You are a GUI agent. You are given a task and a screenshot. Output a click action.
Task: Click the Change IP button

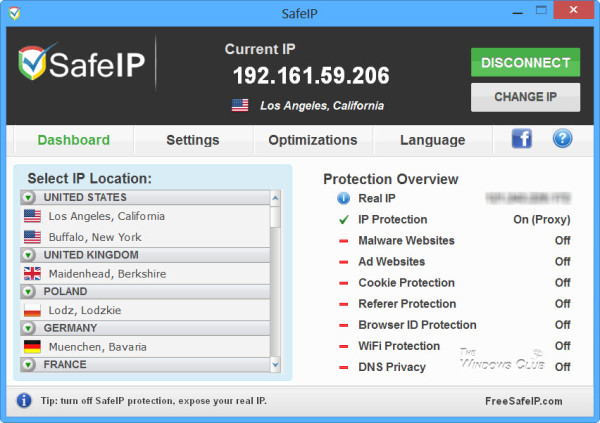[525, 97]
